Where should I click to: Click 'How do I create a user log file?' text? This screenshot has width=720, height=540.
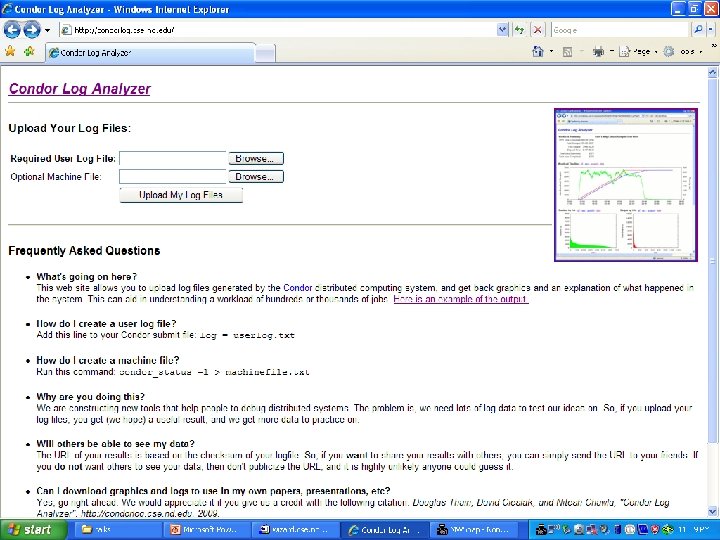(107, 324)
